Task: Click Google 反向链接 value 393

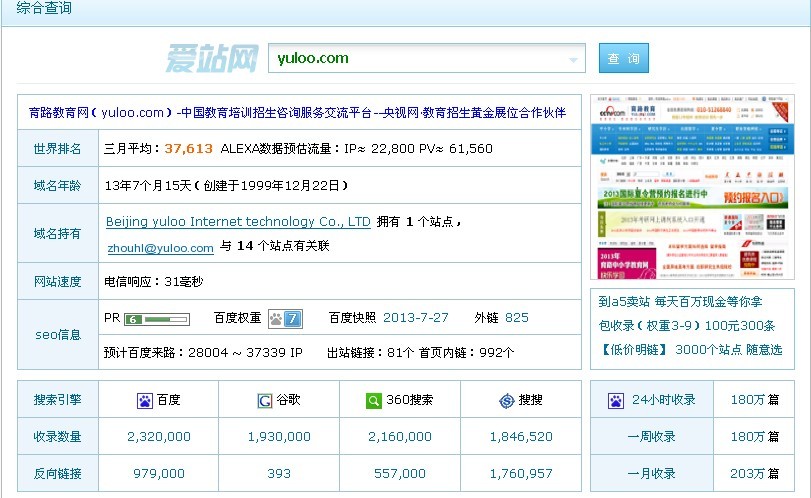Action: pos(279,473)
